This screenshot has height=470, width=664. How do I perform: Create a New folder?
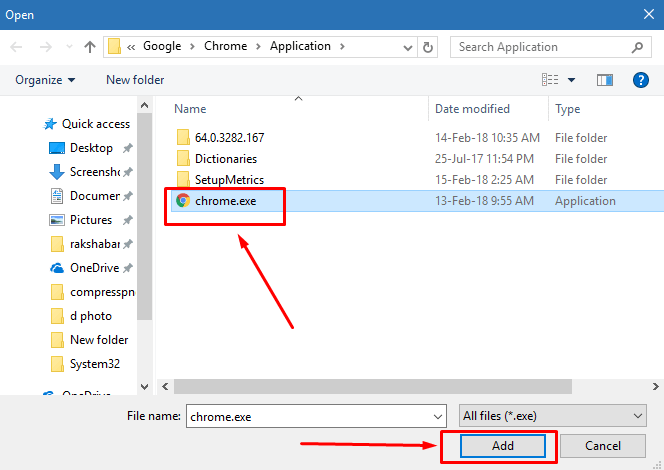[x=135, y=80]
